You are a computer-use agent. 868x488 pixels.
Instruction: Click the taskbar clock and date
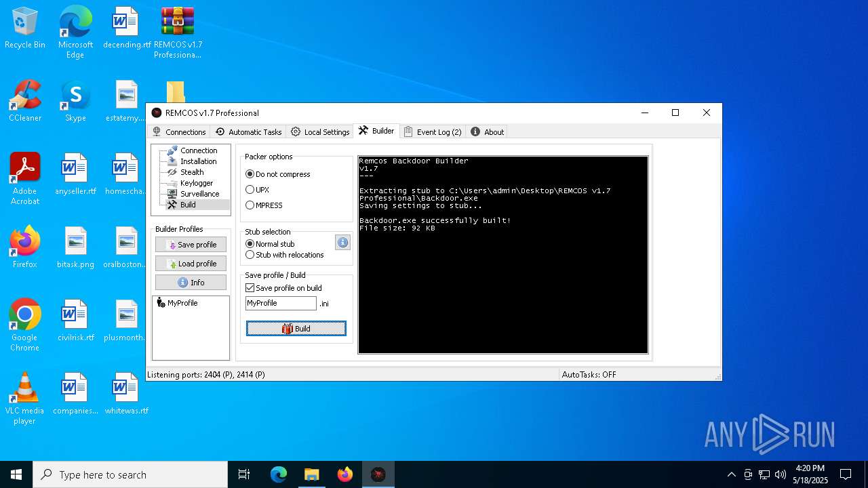pyautogui.click(x=810, y=474)
